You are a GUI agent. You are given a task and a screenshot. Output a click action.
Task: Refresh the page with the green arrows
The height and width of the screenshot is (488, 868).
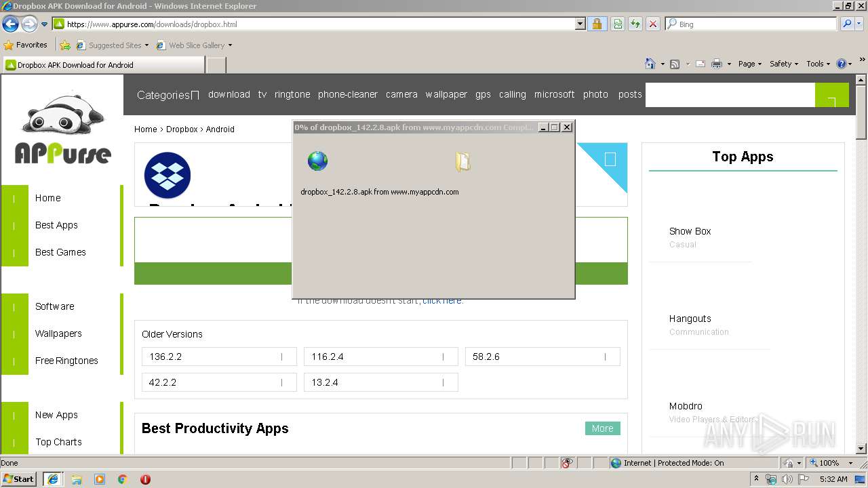click(635, 24)
